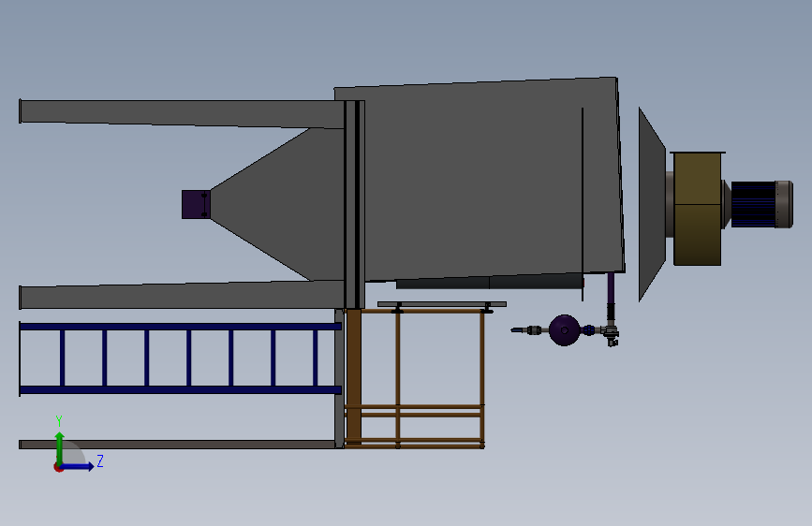Image resolution: width=812 pixels, height=526 pixels.
Task: Click the red origin point of the triad
Action: coord(58,467)
